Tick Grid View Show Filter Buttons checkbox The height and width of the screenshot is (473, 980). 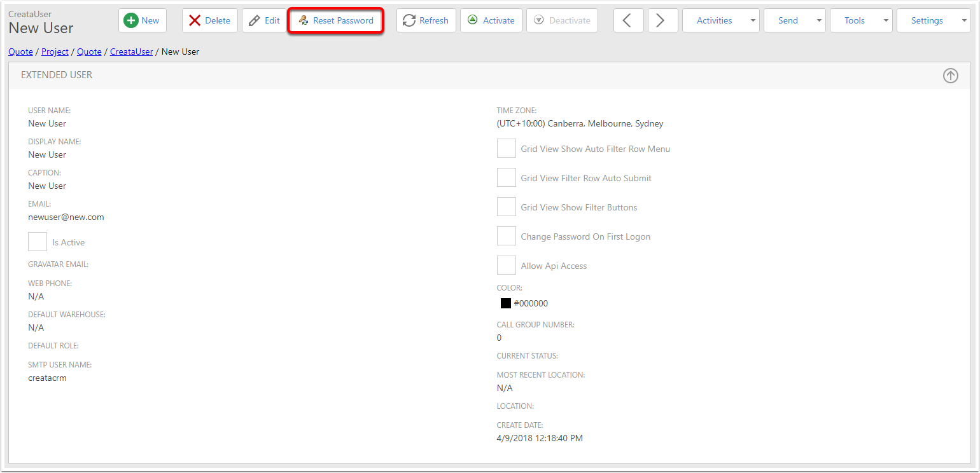coord(506,207)
